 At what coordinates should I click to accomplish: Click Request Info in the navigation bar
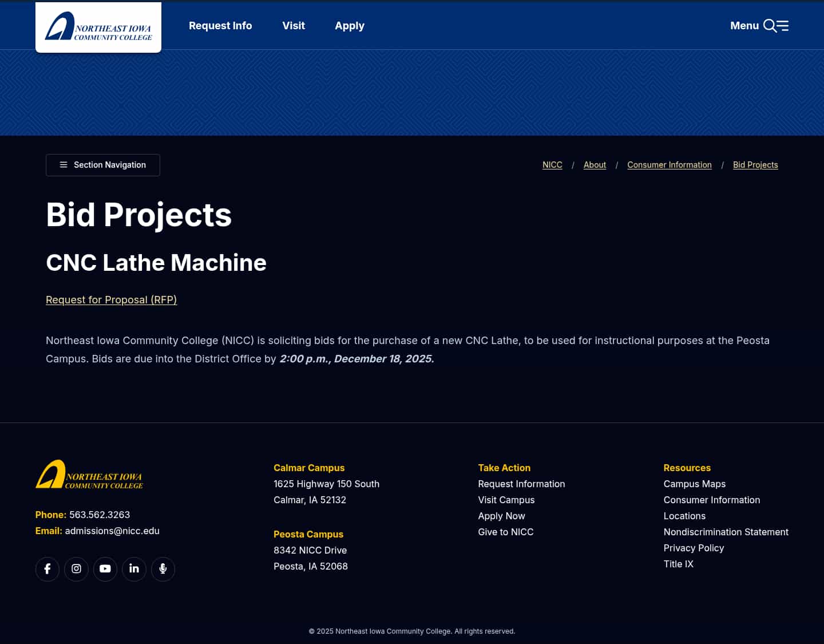220,25
